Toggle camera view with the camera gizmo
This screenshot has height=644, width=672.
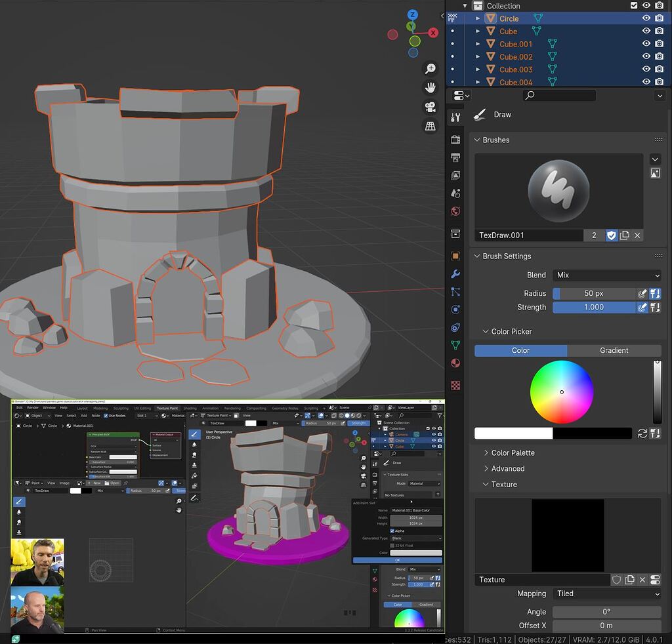[x=430, y=106]
